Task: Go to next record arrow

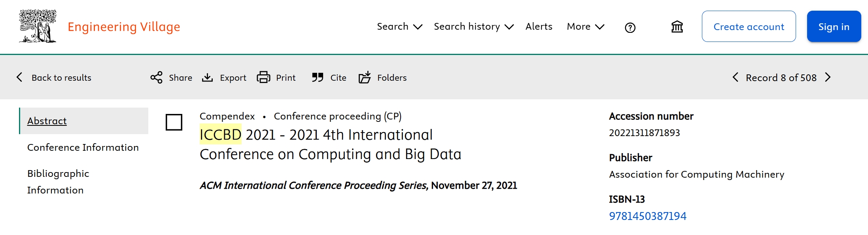Action: [x=828, y=77]
